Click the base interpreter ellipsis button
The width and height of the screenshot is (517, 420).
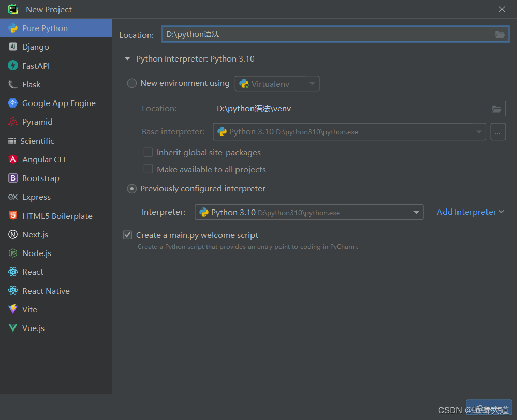pos(498,132)
